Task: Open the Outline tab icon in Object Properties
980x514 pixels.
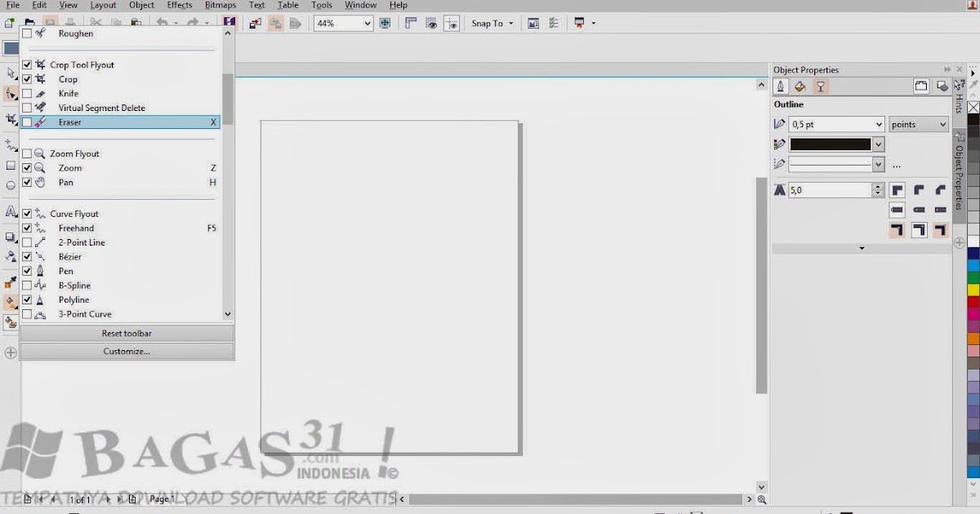Action: click(781, 86)
